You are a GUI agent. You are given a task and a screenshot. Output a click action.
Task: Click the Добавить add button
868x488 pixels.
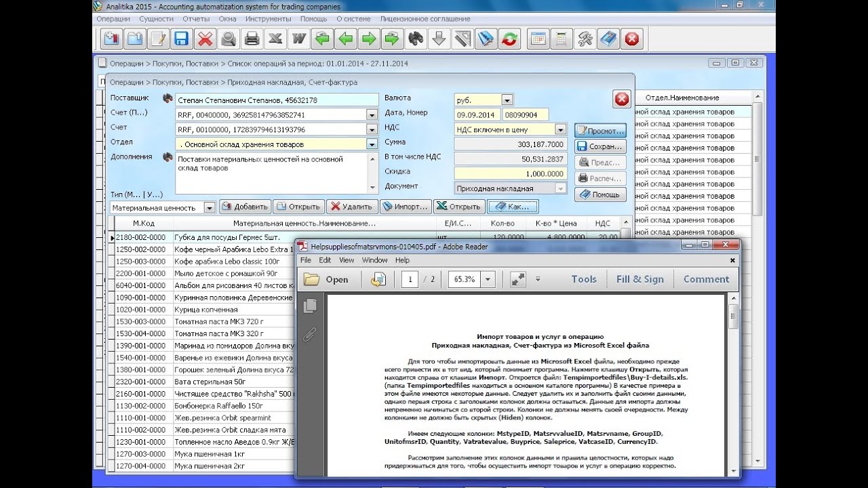click(245, 207)
